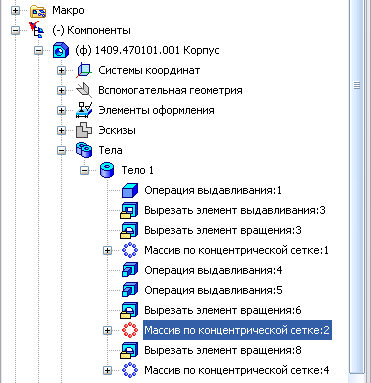Select Операция выдавливания:4 text

tap(213, 271)
